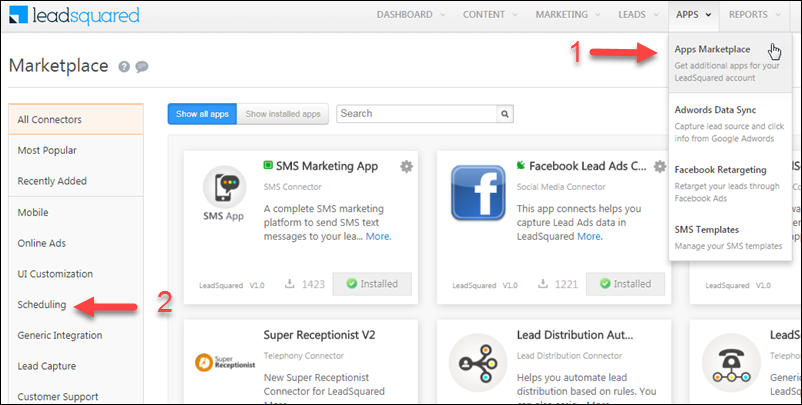
Task: Click Facebook Lead Ads download count icon
Action: tap(543, 283)
